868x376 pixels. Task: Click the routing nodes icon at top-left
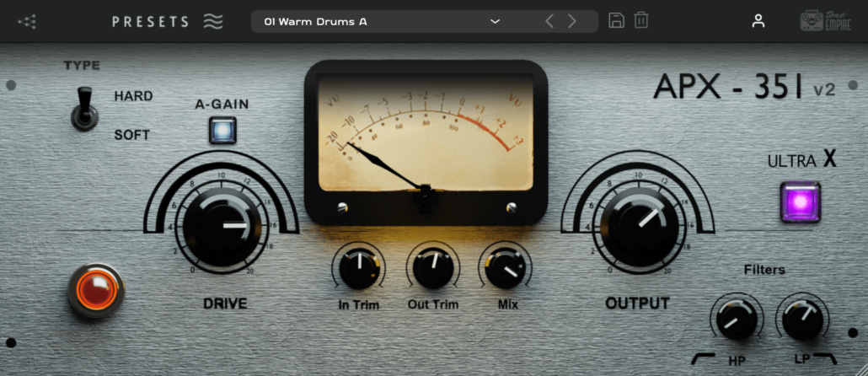click(27, 21)
